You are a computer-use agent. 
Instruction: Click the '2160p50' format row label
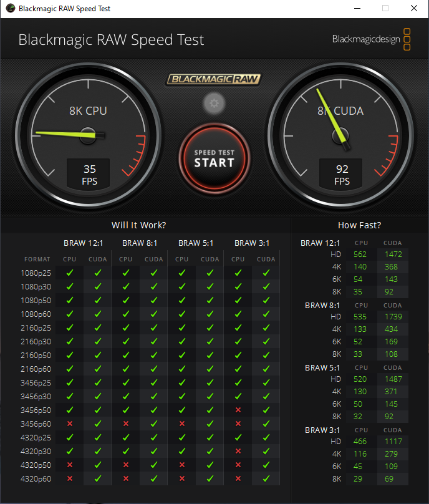coord(36,355)
